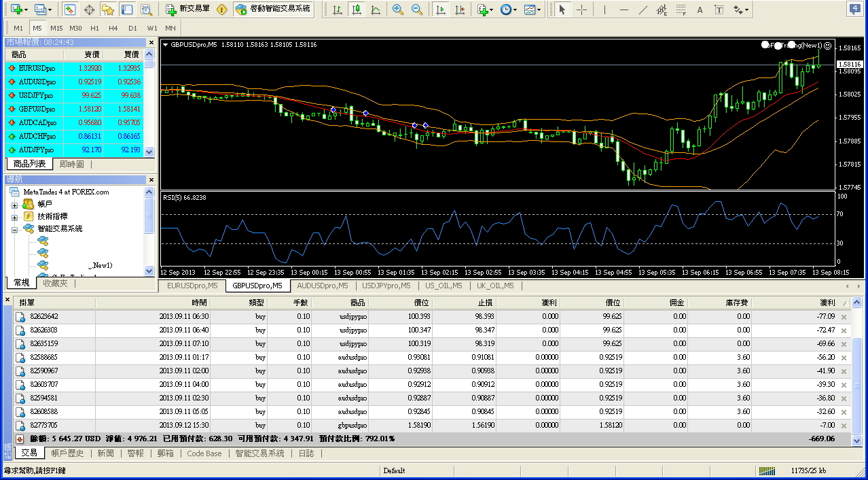The image size is (868, 480).
Task: Toggle the Navigator panel star-folder icon
Action: [108, 10]
